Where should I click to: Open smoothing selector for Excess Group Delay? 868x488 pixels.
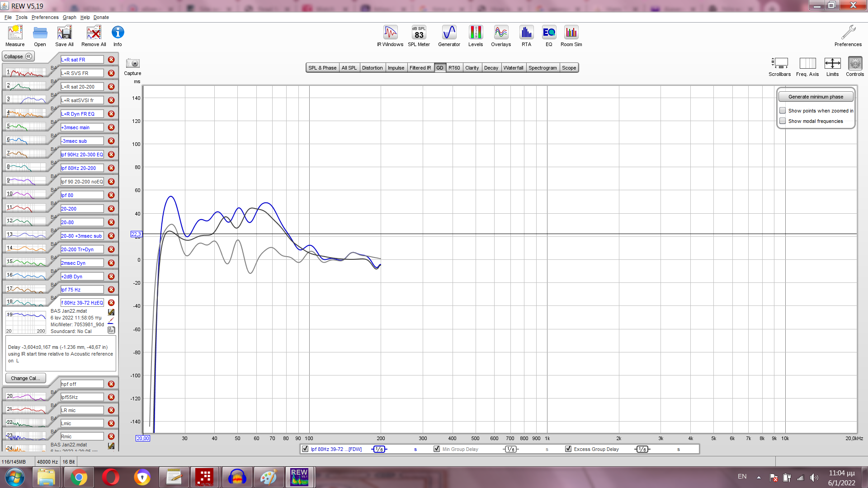click(x=642, y=449)
